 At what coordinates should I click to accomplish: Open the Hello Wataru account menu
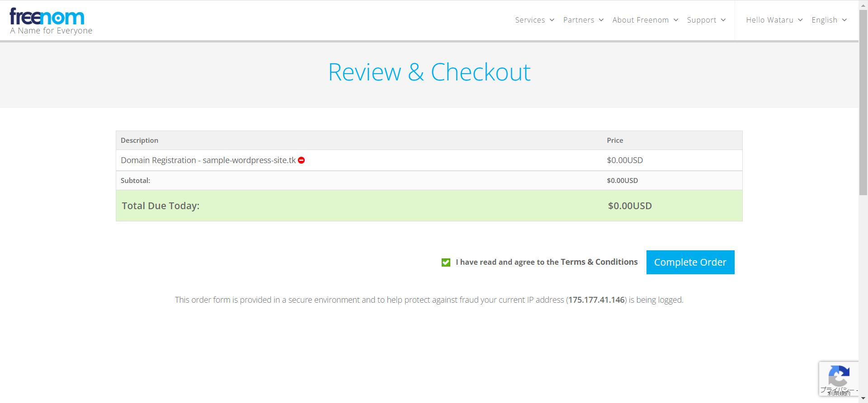pyautogui.click(x=774, y=20)
